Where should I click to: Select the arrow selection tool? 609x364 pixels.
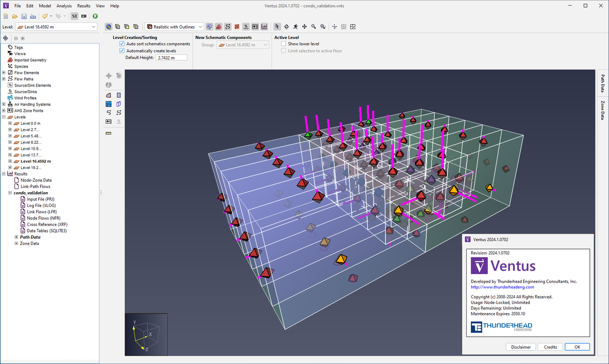click(x=278, y=27)
